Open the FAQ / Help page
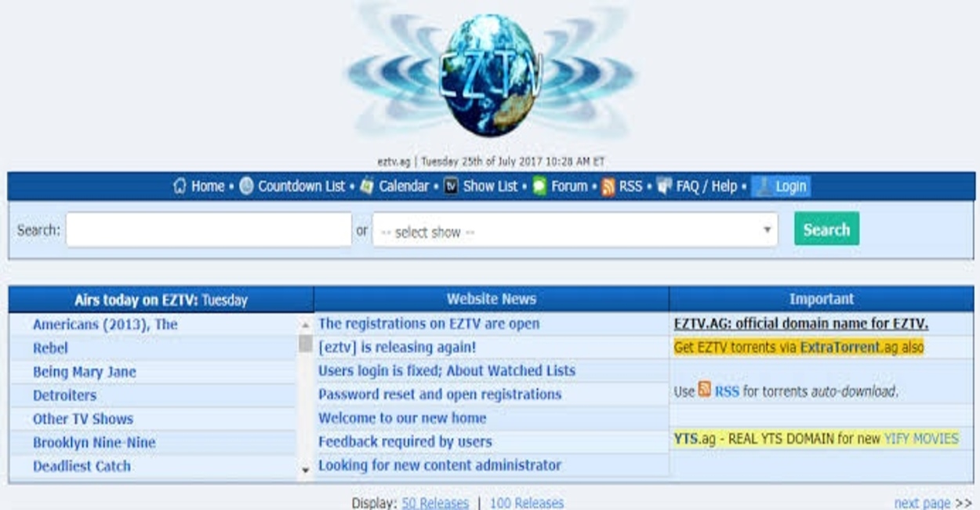The image size is (980, 510). coord(706,186)
